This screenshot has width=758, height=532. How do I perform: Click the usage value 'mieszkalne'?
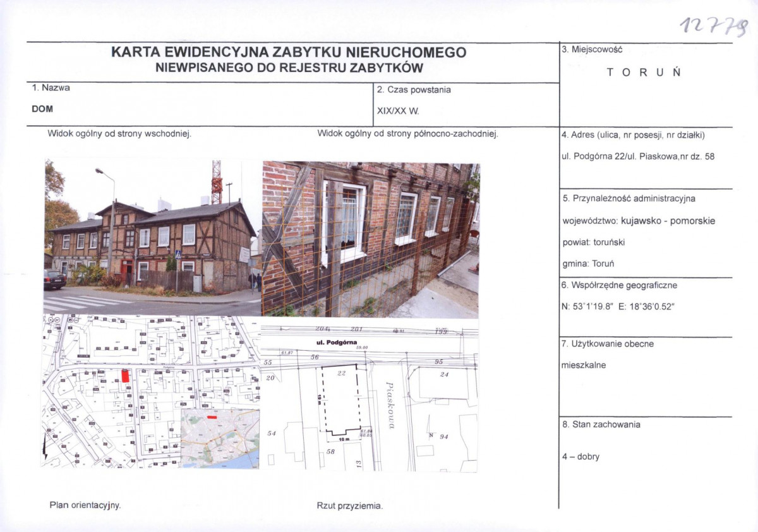coord(584,365)
